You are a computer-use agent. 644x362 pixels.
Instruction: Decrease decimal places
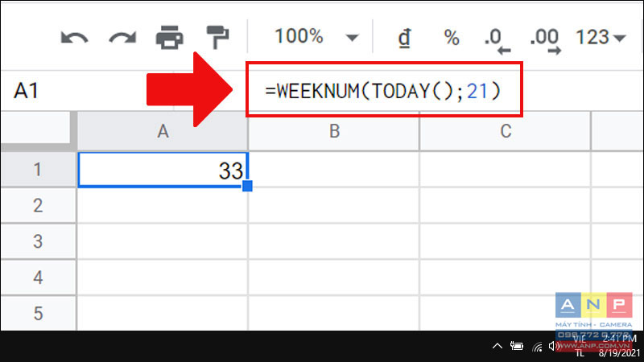click(497, 39)
